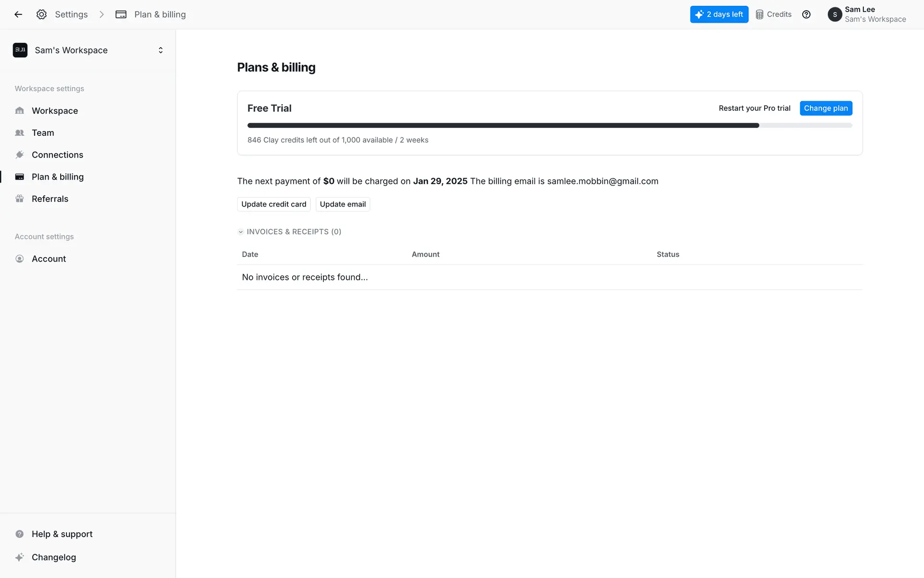The height and width of the screenshot is (578, 924).
Task: Open the workspace switcher dropdown arrows
Action: coord(161,50)
